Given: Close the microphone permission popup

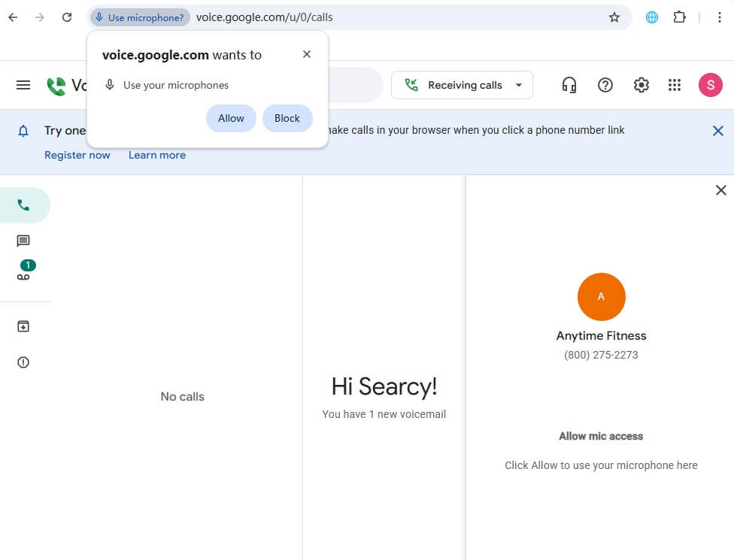Looking at the screenshot, I should [x=307, y=54].
